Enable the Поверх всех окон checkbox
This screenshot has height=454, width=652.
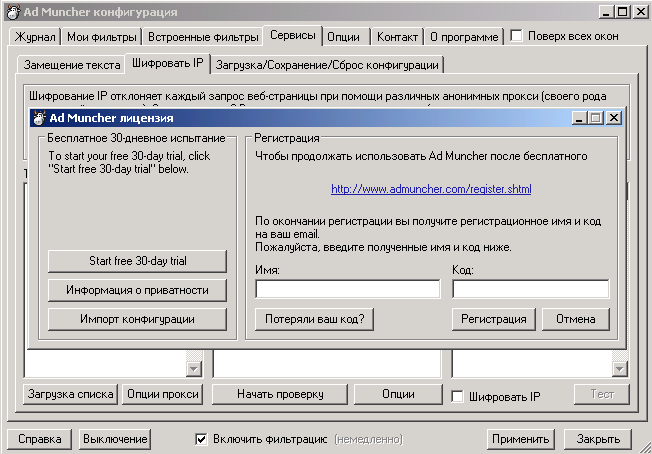pyautogui.click(x=516, y=36)
